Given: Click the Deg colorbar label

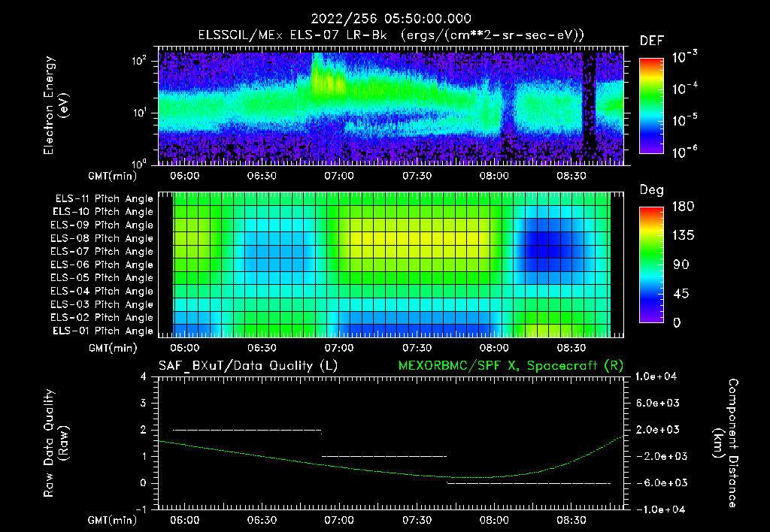Looking at the screenshot, I should 652,190.
